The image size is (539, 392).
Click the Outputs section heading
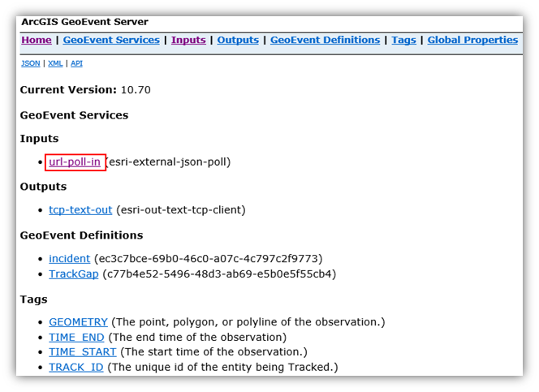pos(43,187)
